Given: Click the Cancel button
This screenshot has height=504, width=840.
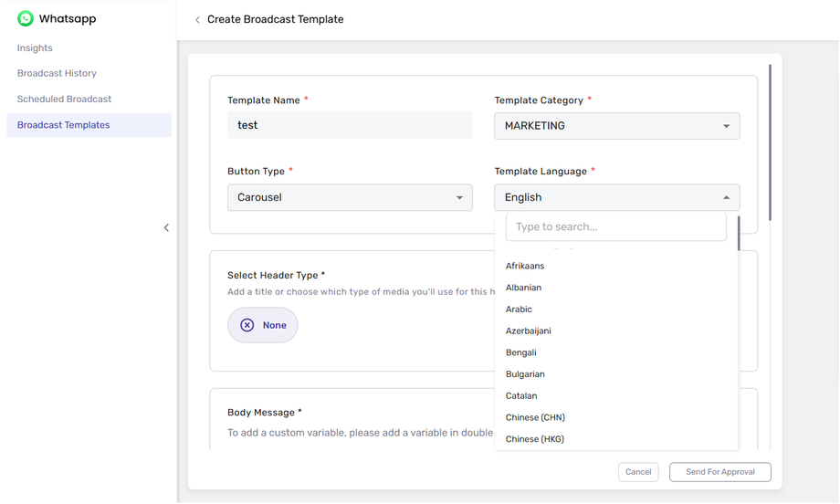Looking at the screenshot, I should click(x=638, y=472).
